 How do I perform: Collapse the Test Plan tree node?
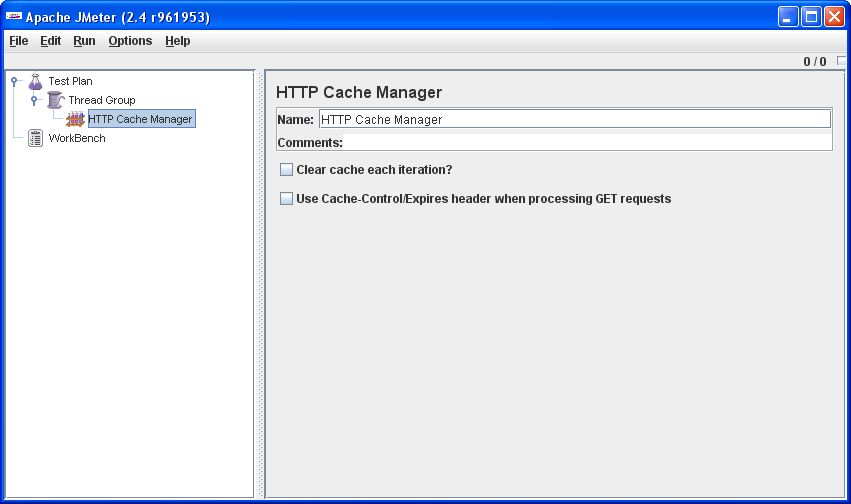pos(15,81)
